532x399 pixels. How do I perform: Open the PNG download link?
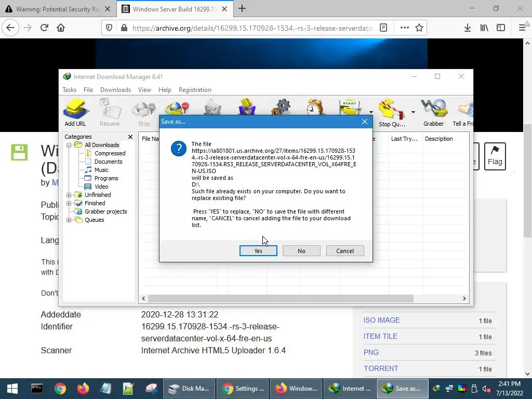click(371, 353)
